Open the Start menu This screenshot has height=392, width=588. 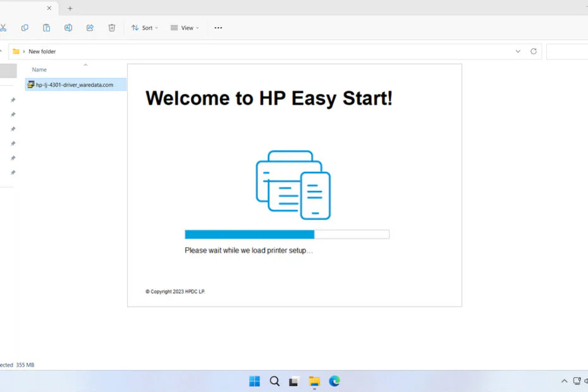pos(254,381)
